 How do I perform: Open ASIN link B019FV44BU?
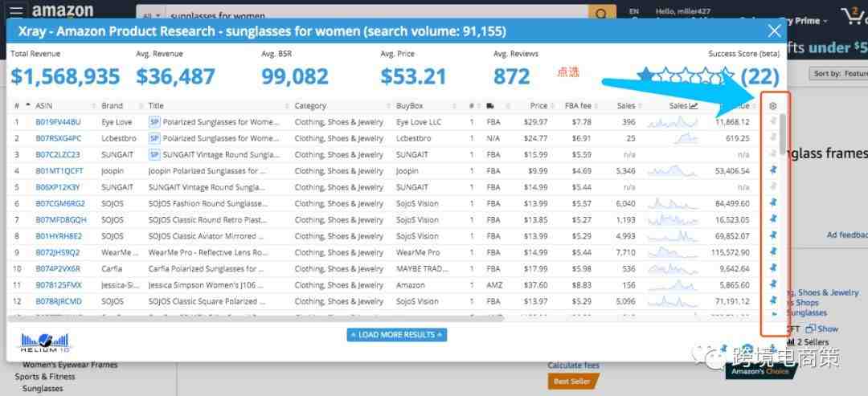(x=58, y=122)
